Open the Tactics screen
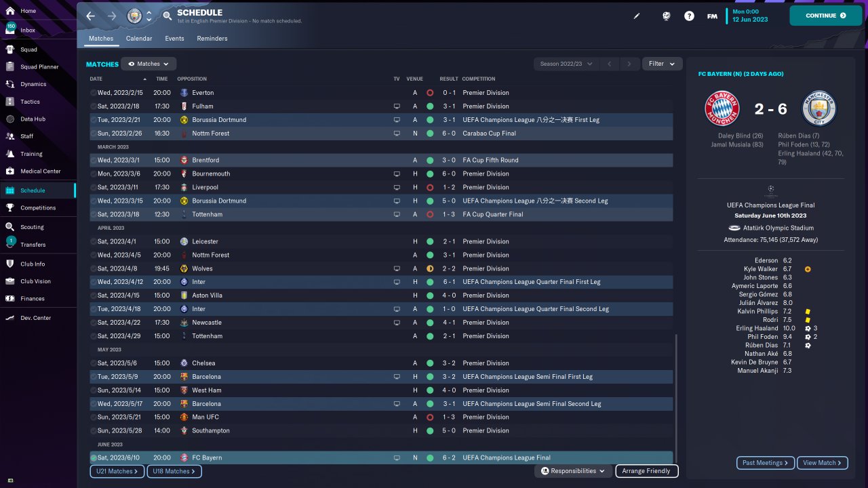 (x=30, y=102)
